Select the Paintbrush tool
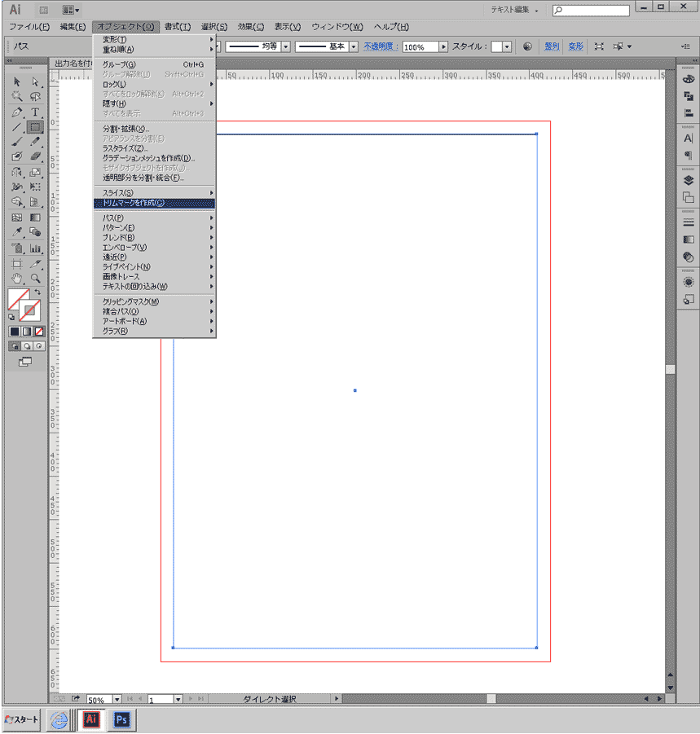Screen dimensions: 700x734 (x=16, y=142)
